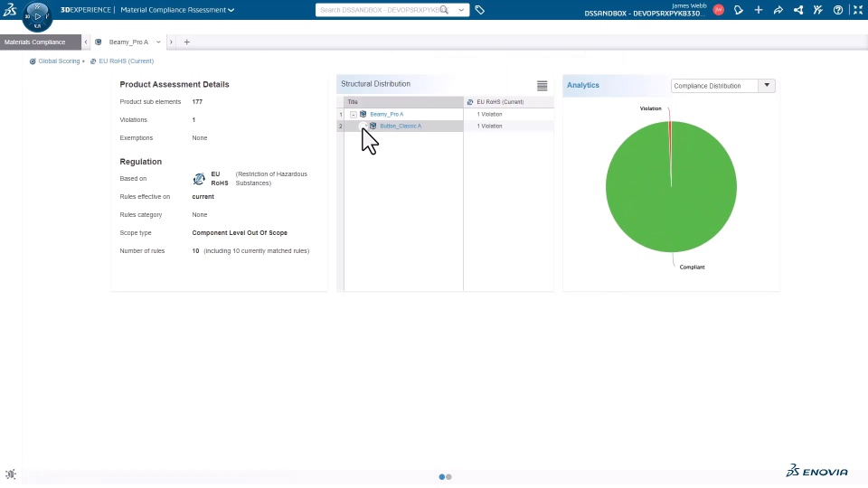Go to Global Scoring breadcrumb
The height and width of the screenshot is (488, 868).
(59, 61)
